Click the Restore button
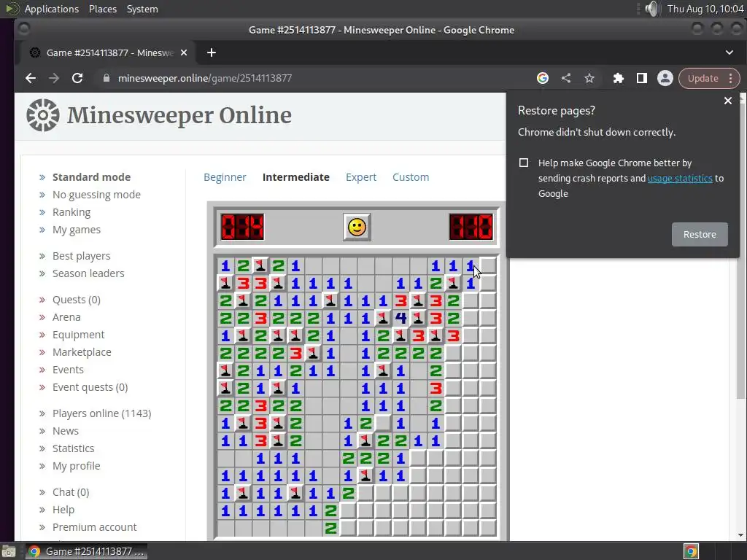Viewport: 747px width, 560px height. [x=700, y=234]
